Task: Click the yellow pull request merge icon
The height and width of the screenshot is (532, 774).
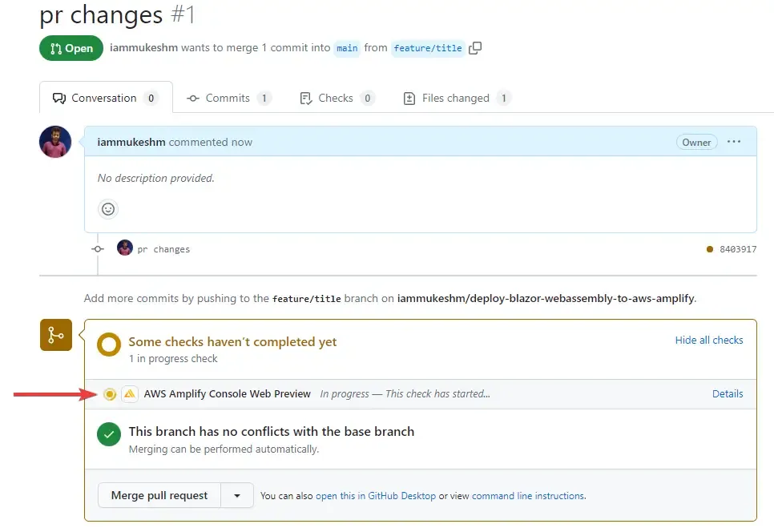Action: pos(55,335)
